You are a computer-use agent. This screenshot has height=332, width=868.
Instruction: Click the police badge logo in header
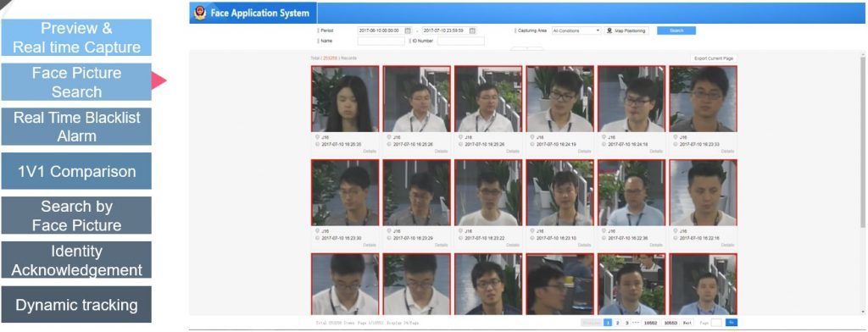pos(200,13)
